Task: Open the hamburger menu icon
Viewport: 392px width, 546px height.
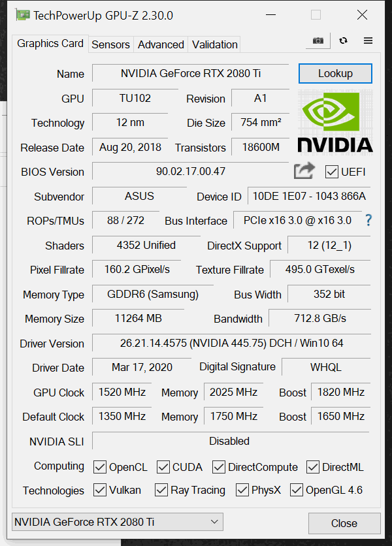Action: click(x=368, y=40)
